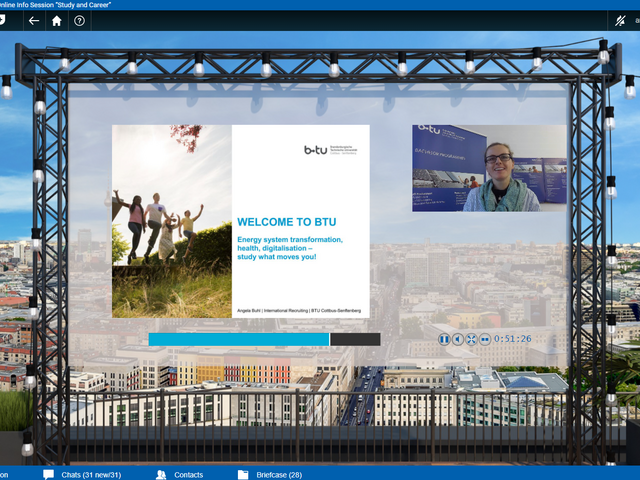Open the Contacts panel
The height and width of the screenshot is (480, 640).
click(x=189, y=475)
